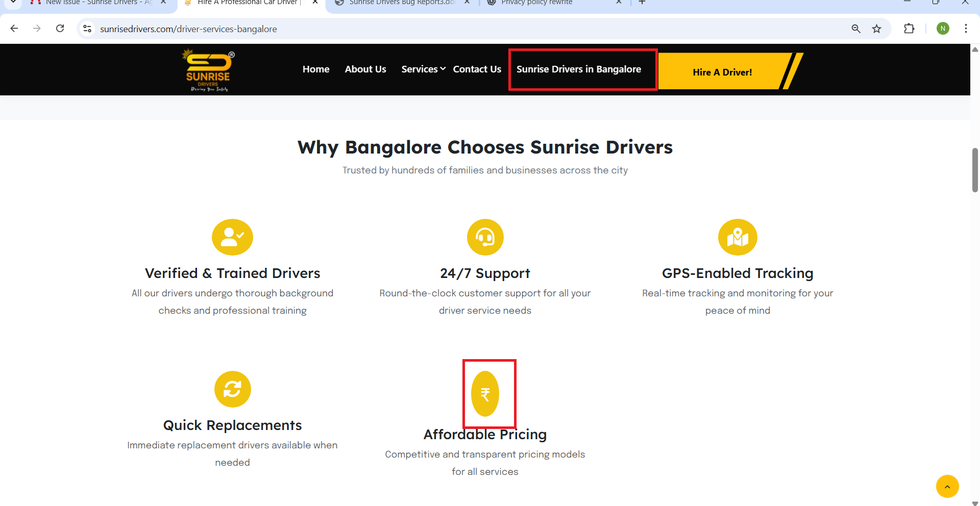Screen dimensions: 980x506
Task: Click the Quick Replacements refresh icon
Action: click(x=232, y=389)
